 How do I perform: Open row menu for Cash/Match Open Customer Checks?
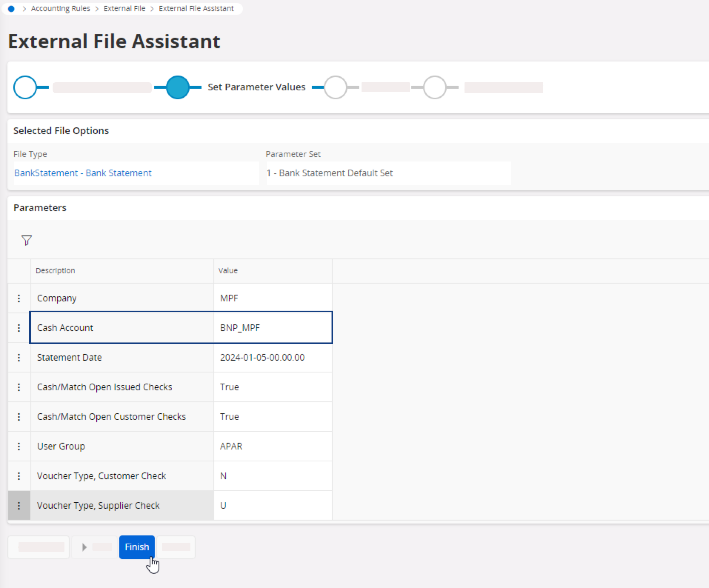[19, 417]
